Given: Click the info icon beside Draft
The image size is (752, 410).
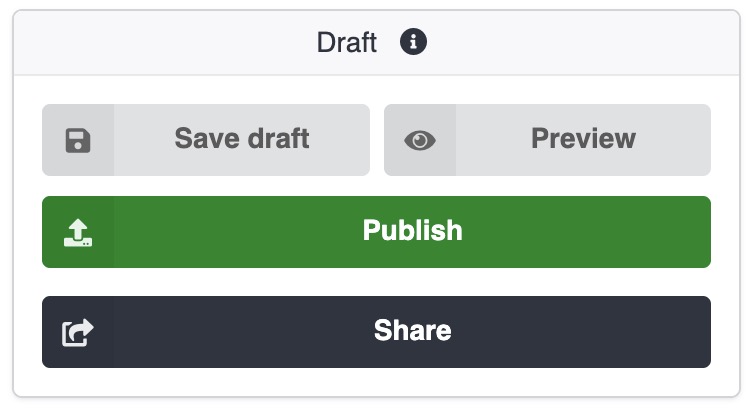Looking at the screenshot, I should (x=413, y=42).
